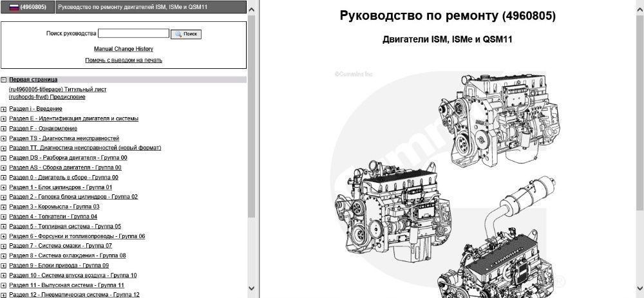The image size is (644, 298).
Task: Click the left panel scrollbar thumb
Action: tap(251, 117)
